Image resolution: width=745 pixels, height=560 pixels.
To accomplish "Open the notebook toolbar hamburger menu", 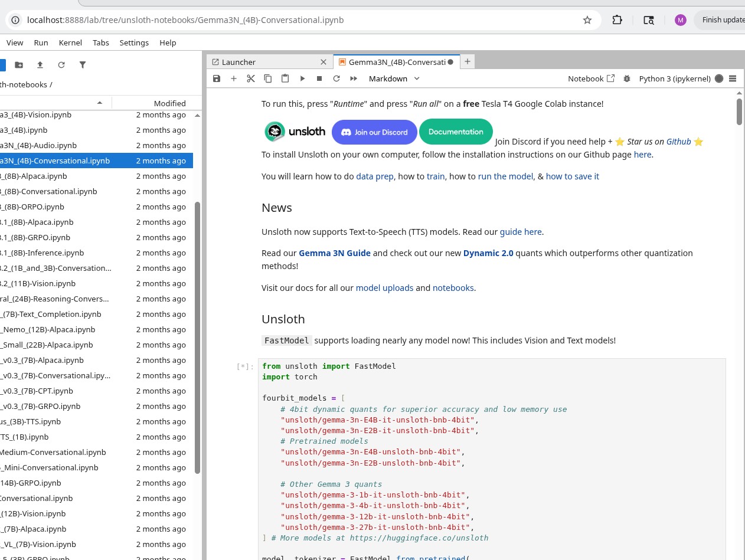I will (733, 78).
